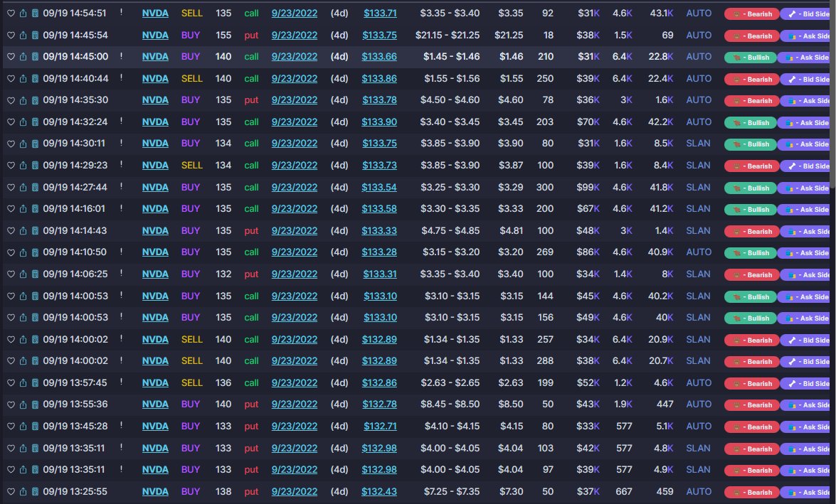
Task: Open calculator for the 13:57:45 trade
Action: pos(35,382)
